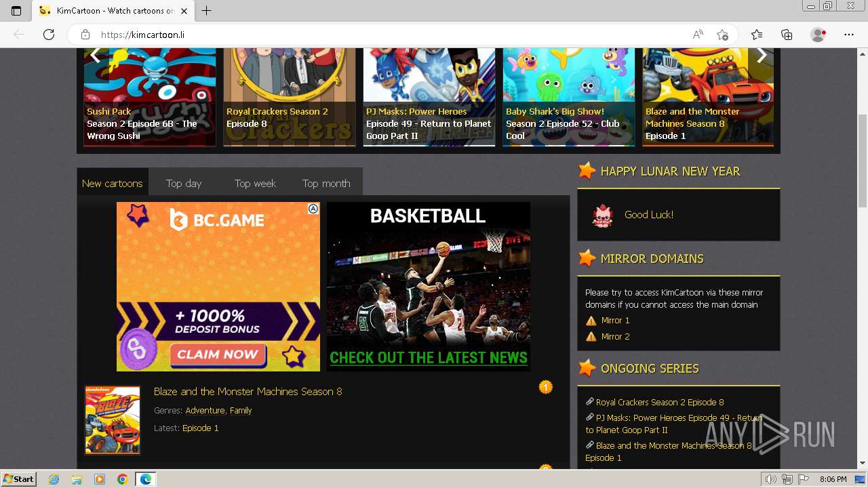Open the tab actions menu icon
Viewport: 868px width, 488px height.
16,10
